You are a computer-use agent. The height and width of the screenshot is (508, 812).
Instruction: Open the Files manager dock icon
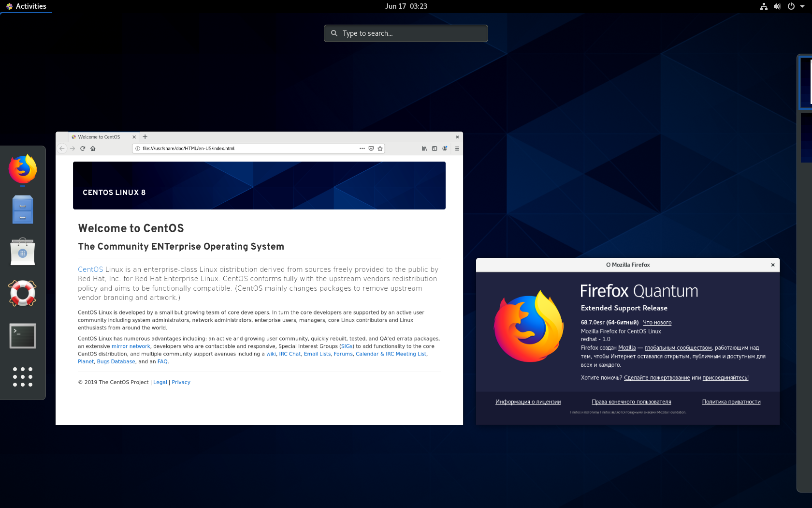[x=23, y=209]
